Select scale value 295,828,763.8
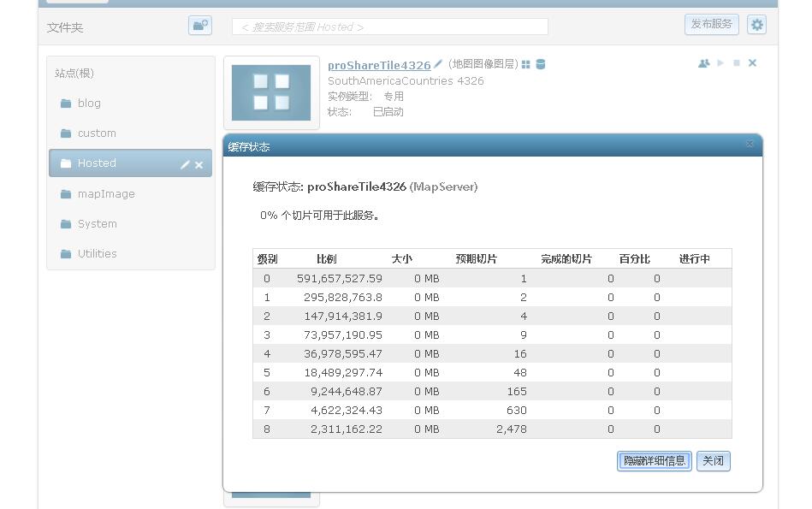 (x=343, y=297)
